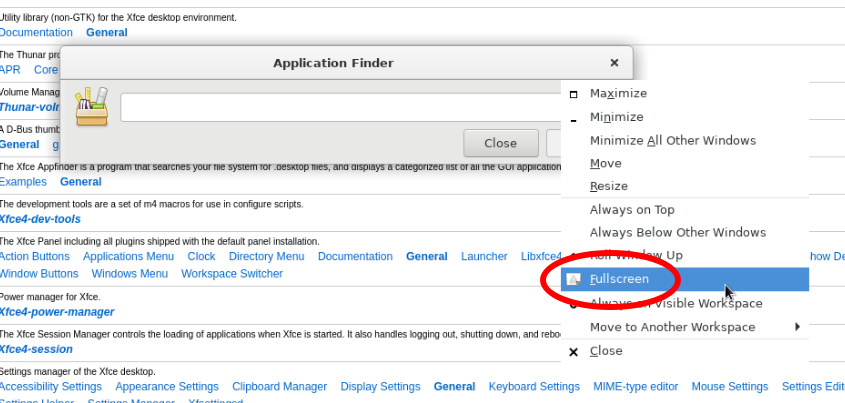Image resolution: width=845 pixels, height=403 pixels.
Task: Choose Move from the window menu
Action: click(x=606, y=164)
